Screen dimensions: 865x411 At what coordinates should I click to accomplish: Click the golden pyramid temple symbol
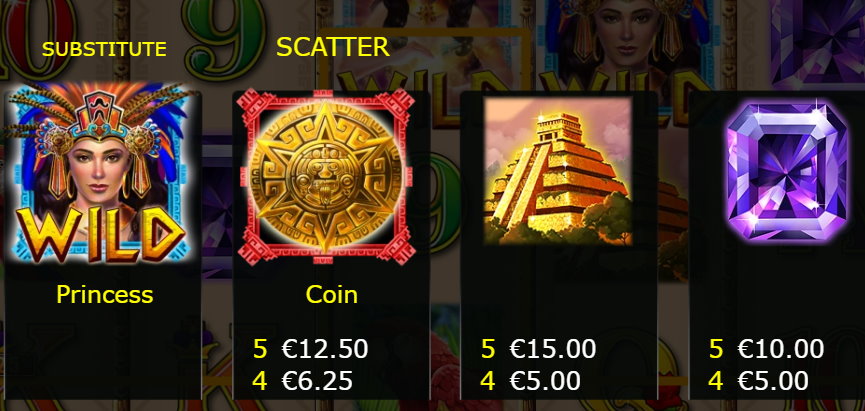pyautogui.click(x=558, y=172)
